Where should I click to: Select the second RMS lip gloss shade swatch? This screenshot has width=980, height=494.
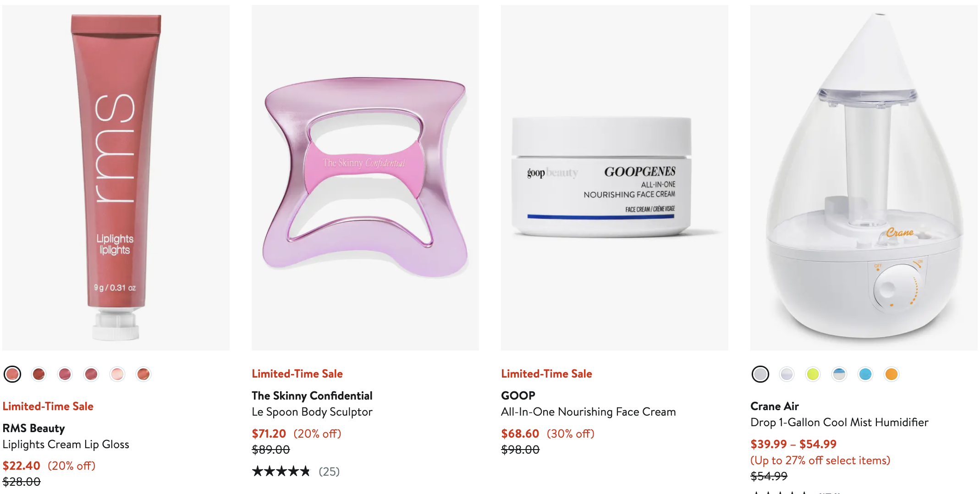click(39, 374)
